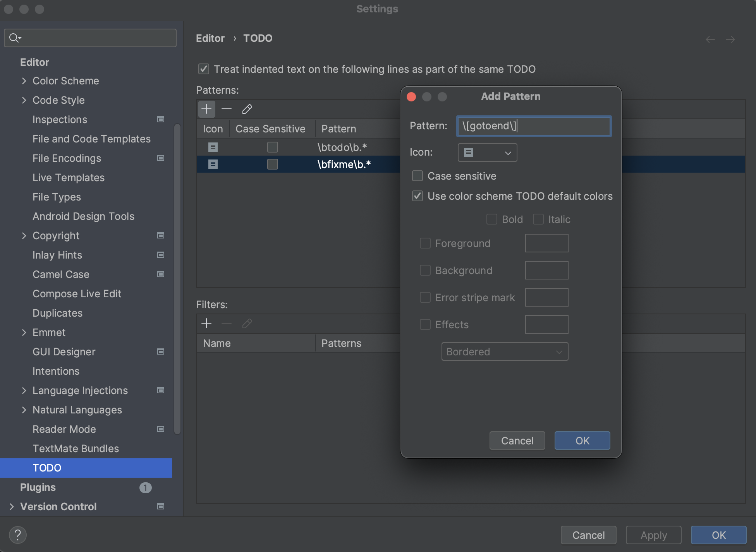Screen dimensions: 756x552
Task: Enable the Case sensitive checkbox in dialog
Action: coord(418,176)
